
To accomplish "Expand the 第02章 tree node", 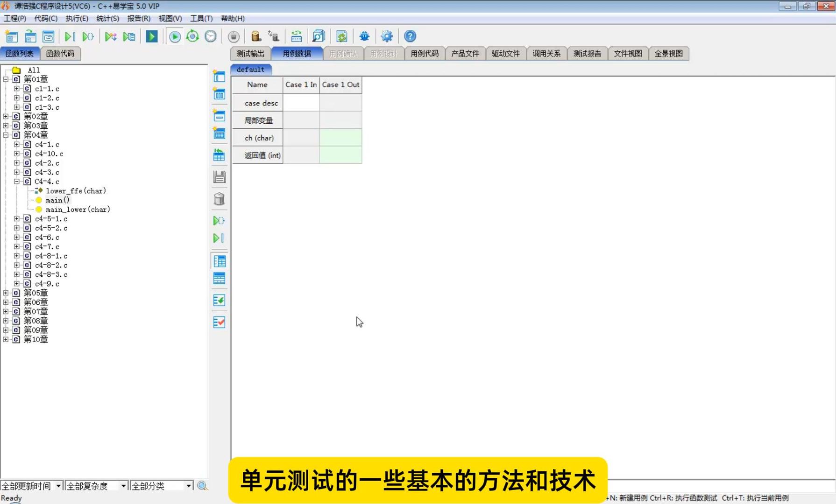I will pyautogui.click(x=6, y=116).
